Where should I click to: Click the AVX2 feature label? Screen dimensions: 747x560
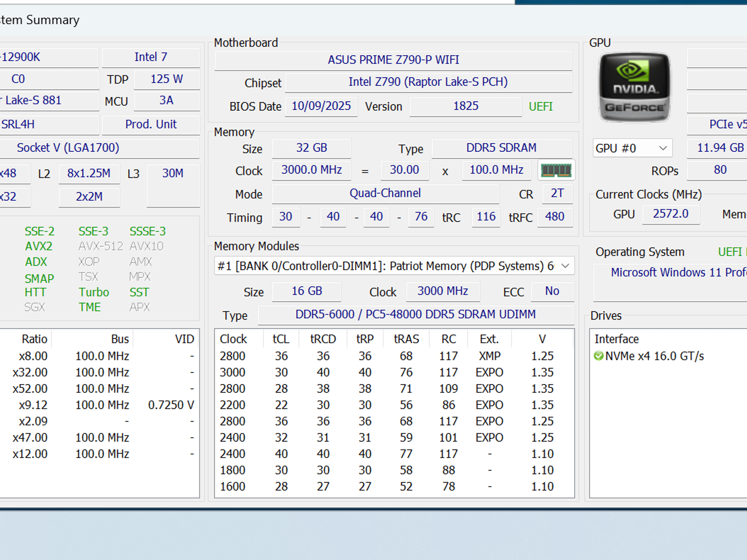(39, 246)
